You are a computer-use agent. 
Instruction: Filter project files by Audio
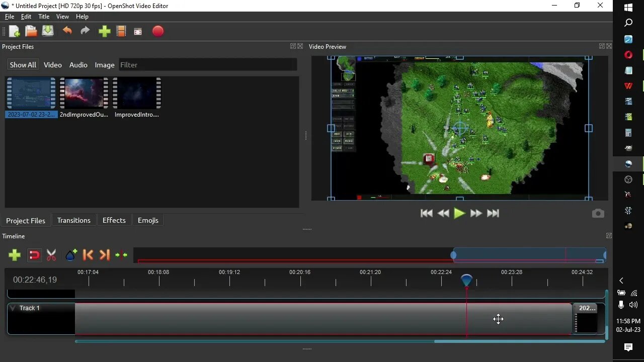78,65
